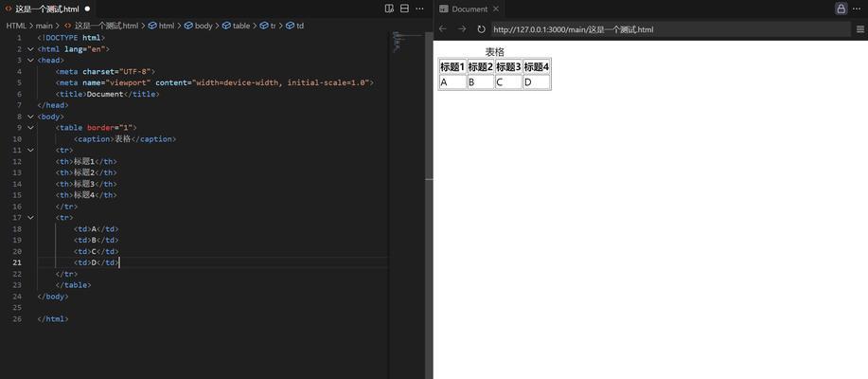
Task: Click the <th>标题2</th> code line
Action: point(86,172)
